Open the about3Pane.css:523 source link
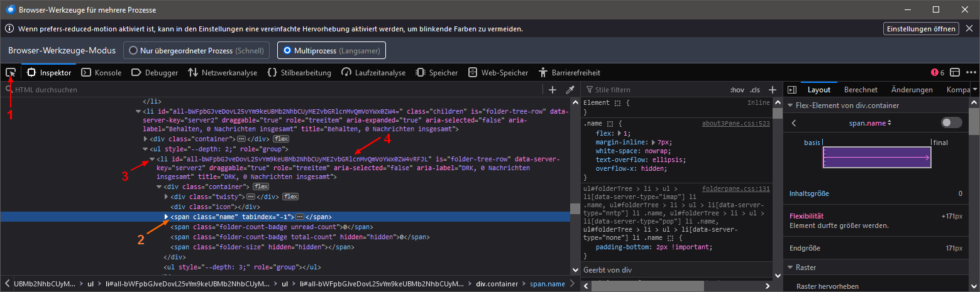 (x=735, y=124)
